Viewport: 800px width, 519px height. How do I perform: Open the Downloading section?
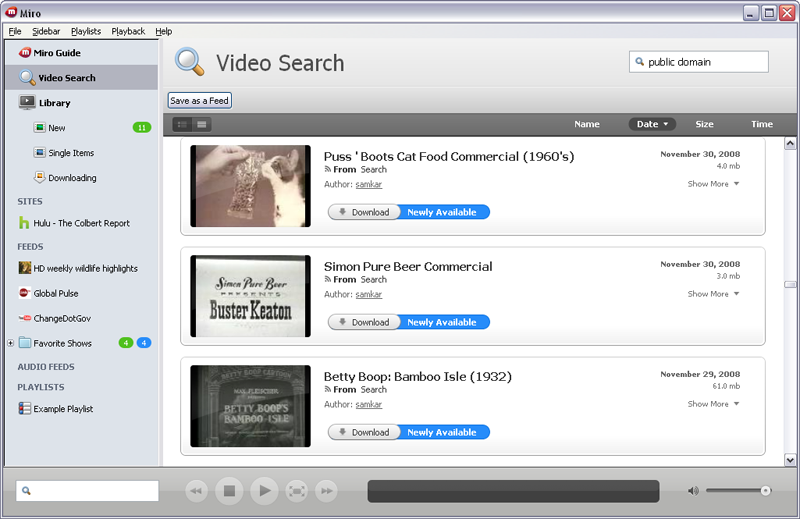[72, 178]
